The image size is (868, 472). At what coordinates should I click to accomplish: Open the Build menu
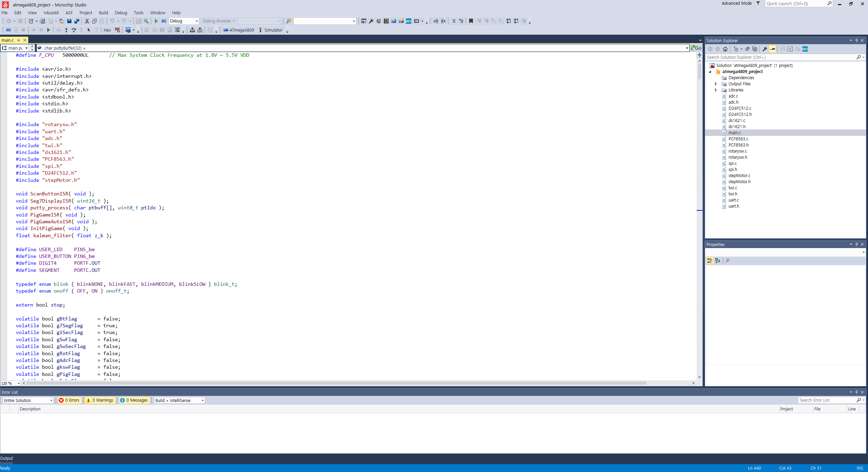click(x=103, y=13)
